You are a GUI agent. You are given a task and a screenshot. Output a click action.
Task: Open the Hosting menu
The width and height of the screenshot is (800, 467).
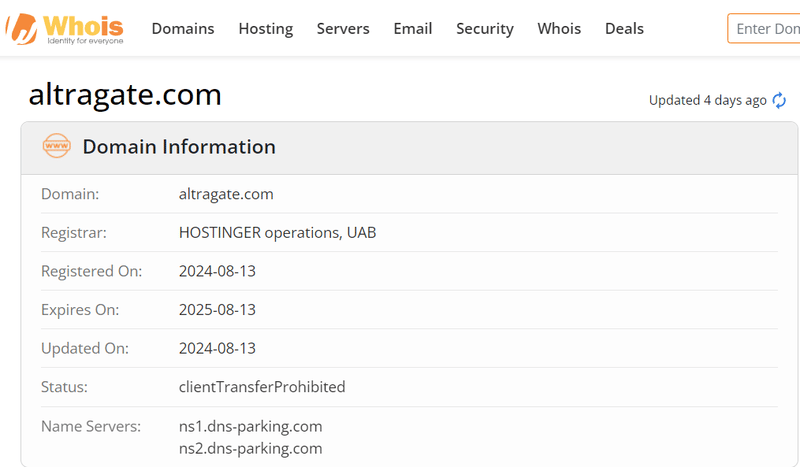point(266,29)
